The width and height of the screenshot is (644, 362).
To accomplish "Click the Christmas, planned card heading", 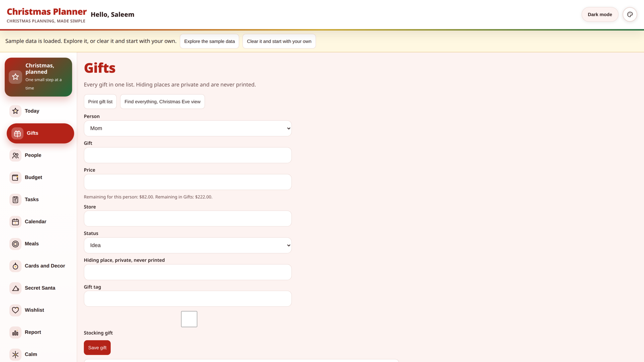I will (40, 69).
